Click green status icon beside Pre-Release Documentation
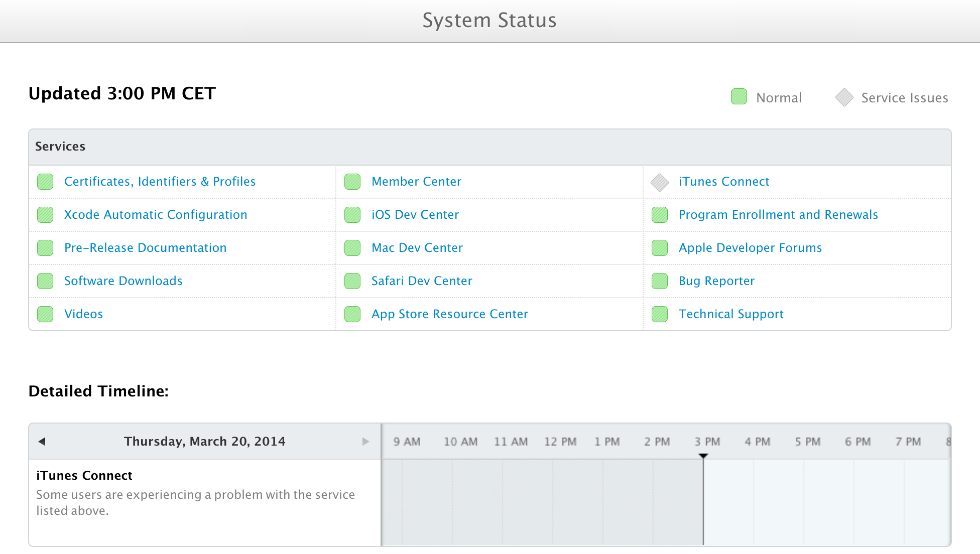Viewport: 980px width, 554px height. coord(45,248)
